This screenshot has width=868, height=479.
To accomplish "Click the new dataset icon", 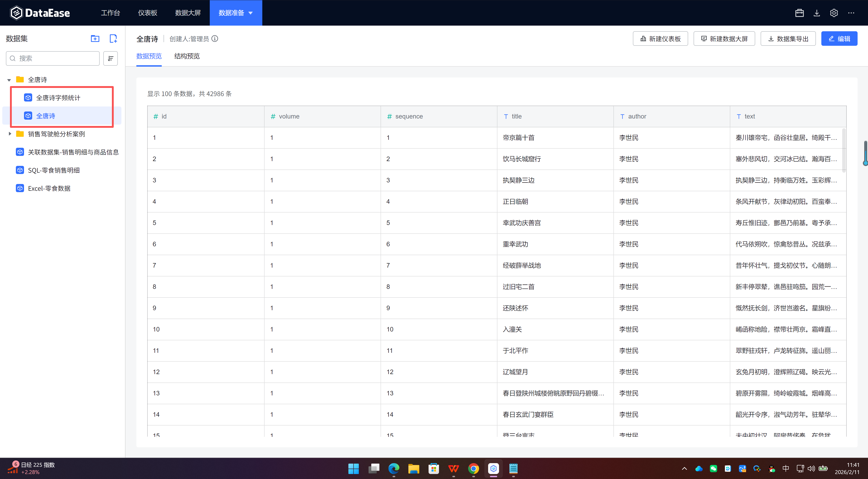I will 113,39.
